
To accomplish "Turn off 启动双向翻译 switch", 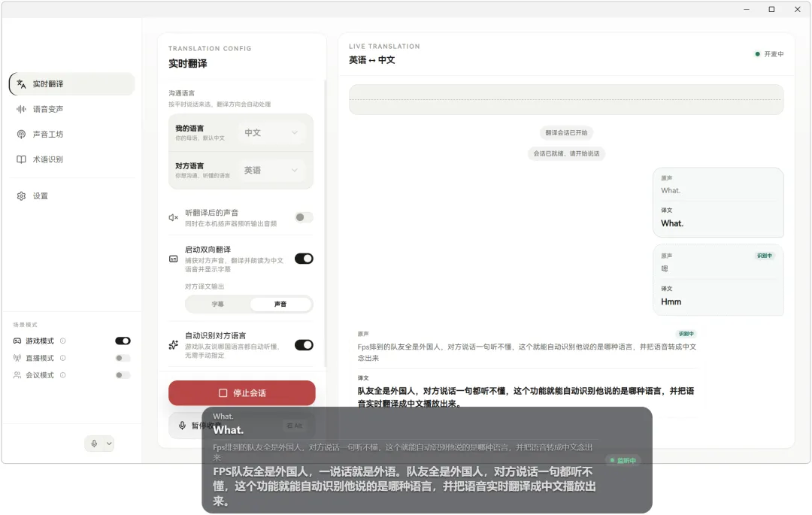I will [x=304, y=259].
